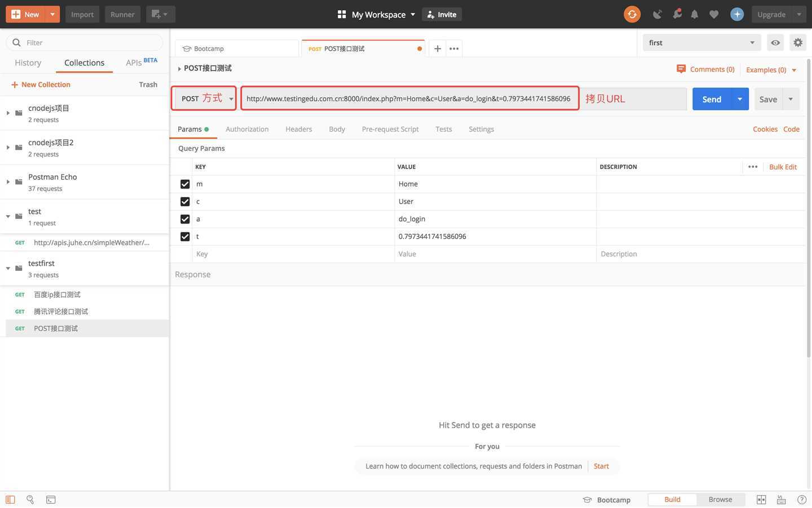Click the Runner button
The height and width of the screenshot is (508, 812).
pyautogui.click(x=122, y=14)
